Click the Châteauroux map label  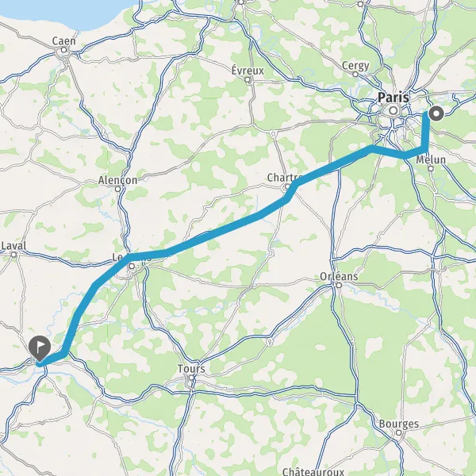click(313, 472)
